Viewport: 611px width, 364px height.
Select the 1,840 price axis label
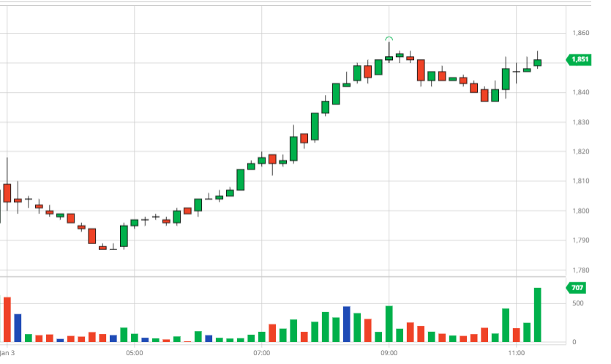[x=580, y=92]
